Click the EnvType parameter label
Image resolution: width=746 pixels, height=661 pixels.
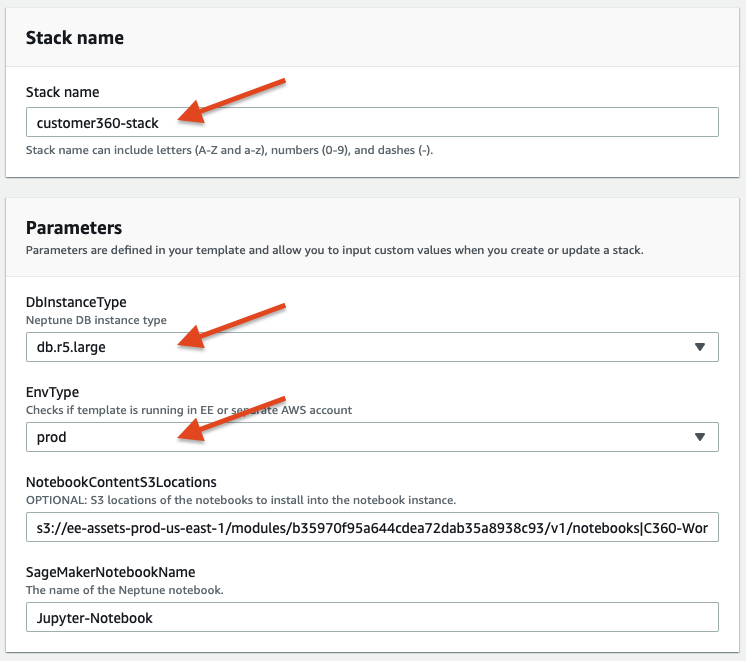[x=52, y=392]
